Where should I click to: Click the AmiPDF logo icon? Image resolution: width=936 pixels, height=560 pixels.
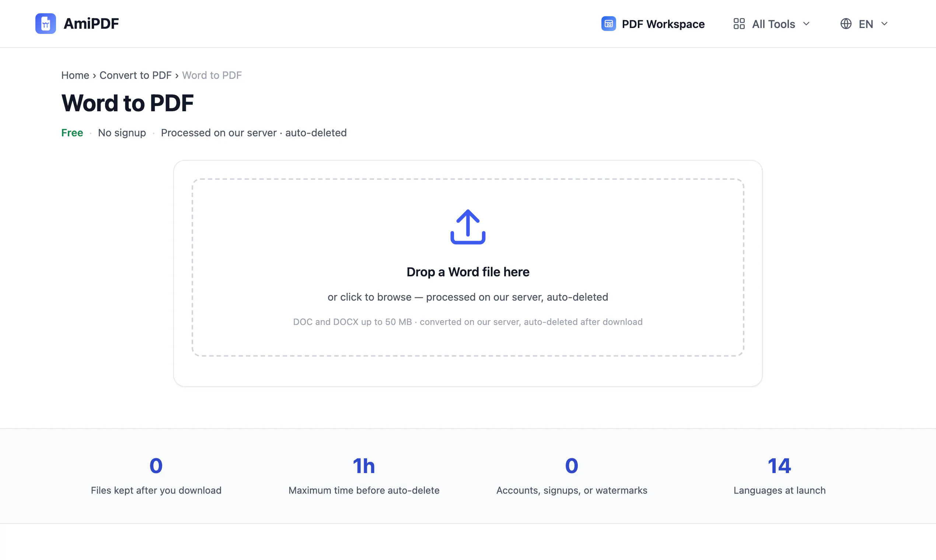tap(46, 24)
